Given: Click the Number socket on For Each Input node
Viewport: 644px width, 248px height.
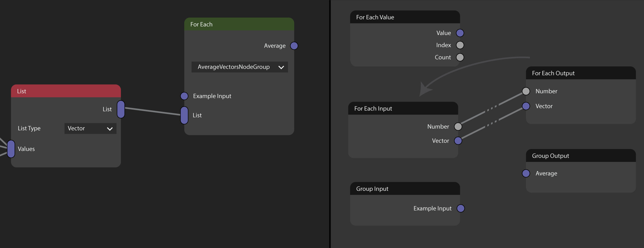Looking at the screenshot, I should click(458, 127).
